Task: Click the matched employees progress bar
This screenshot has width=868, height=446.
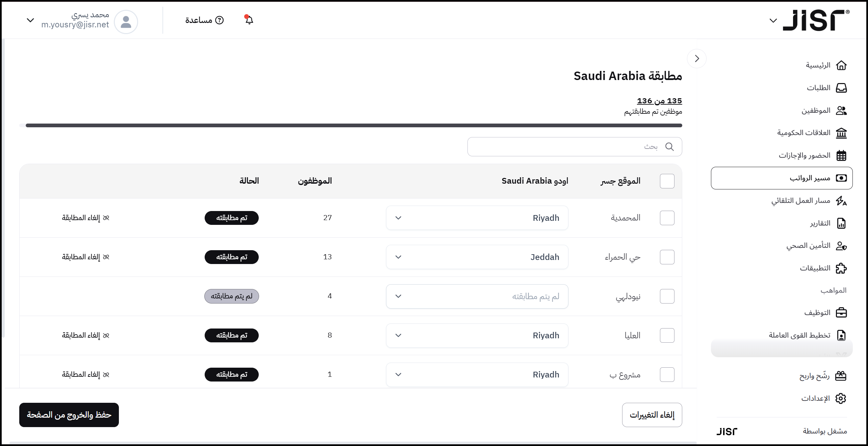Action: click(x=351, y=126)
